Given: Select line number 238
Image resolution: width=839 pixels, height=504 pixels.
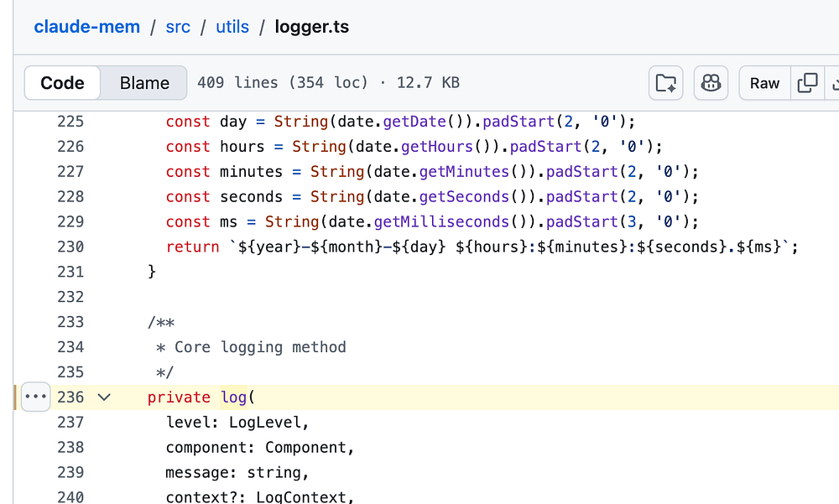Looking at the screenshot, I should pos(70,447).
